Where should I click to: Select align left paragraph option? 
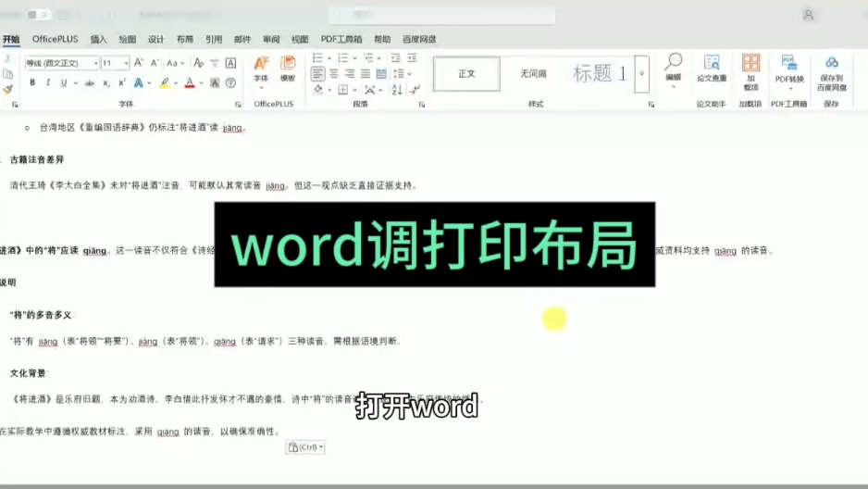click(317, 73)
